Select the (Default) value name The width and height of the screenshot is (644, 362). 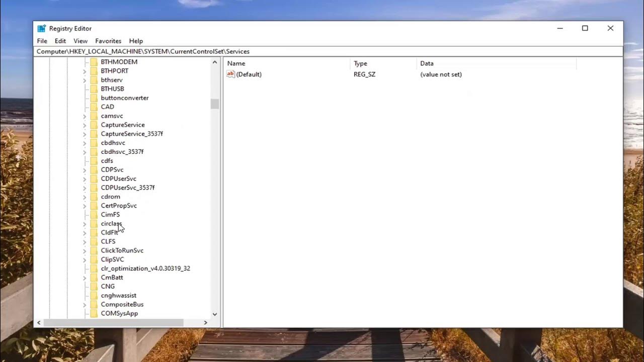tap(249, 74)
